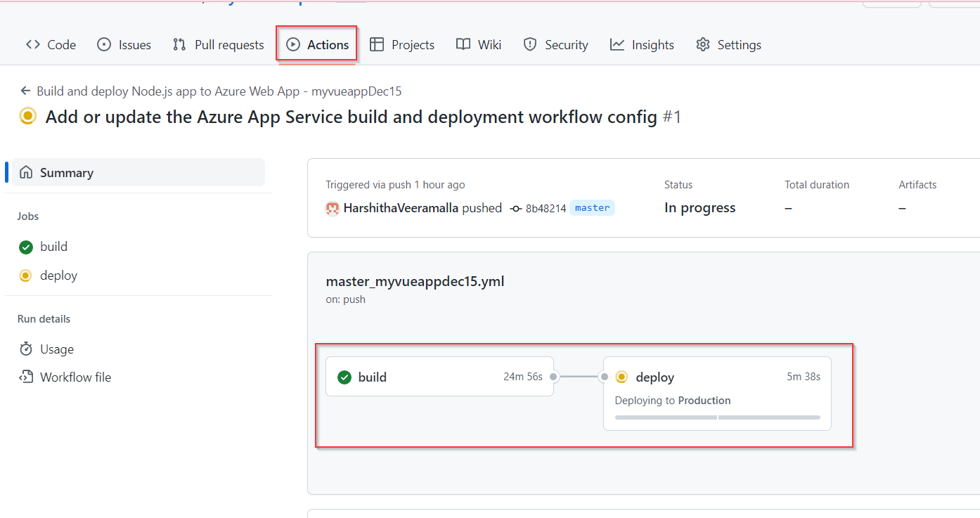Click the green check icon beside sidebar build
Image resolution: width=980 pixels, height=518 pixels.
[x=26, y=247]
